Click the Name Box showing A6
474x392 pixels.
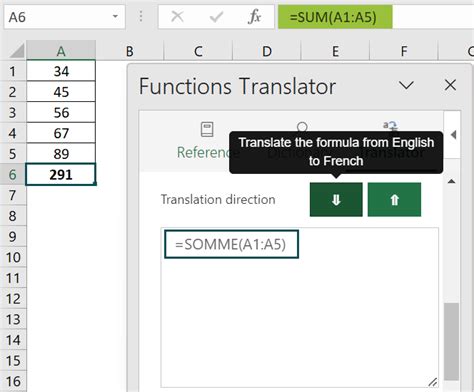point(64,17)
